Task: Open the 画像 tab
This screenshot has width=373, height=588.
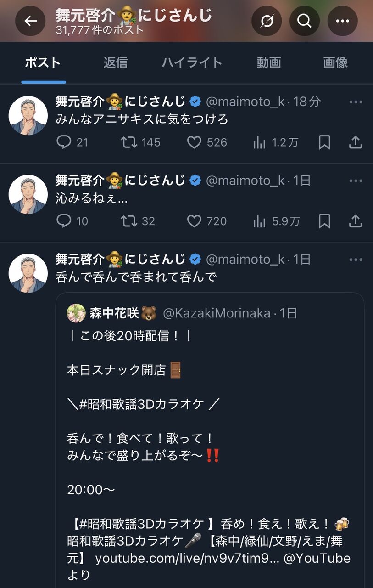Action: tap(335, 62)
